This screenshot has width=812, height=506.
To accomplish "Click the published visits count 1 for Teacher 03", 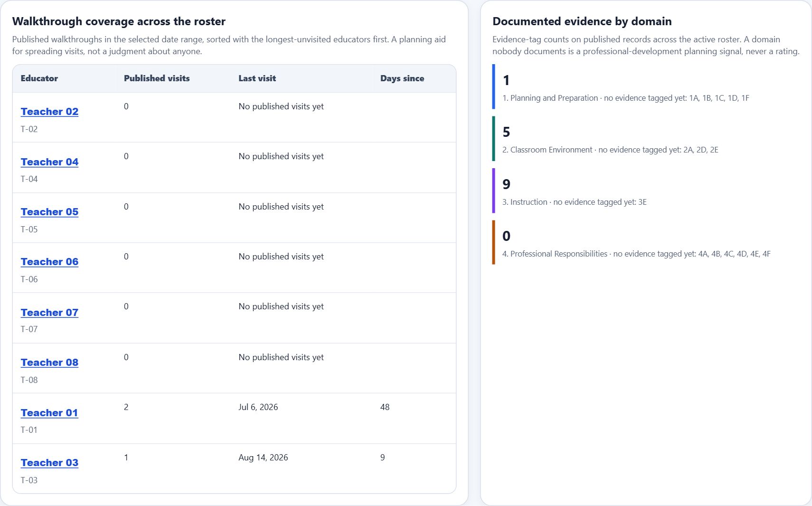I will (x=126, y=458).
